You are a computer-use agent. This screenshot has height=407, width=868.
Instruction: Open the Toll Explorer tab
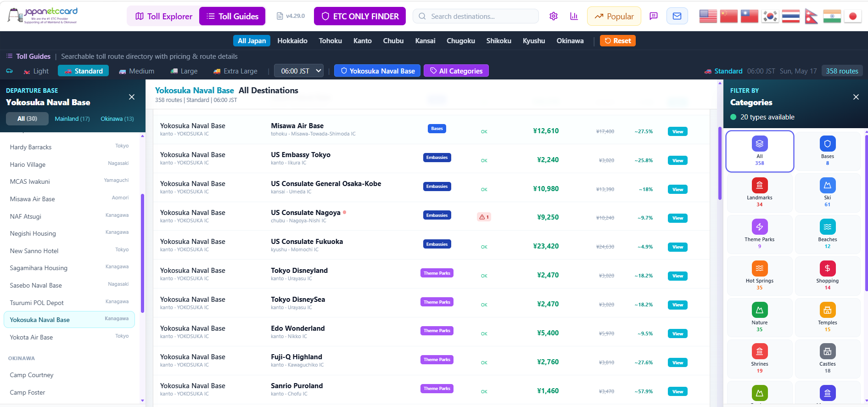tap(163, 16)
